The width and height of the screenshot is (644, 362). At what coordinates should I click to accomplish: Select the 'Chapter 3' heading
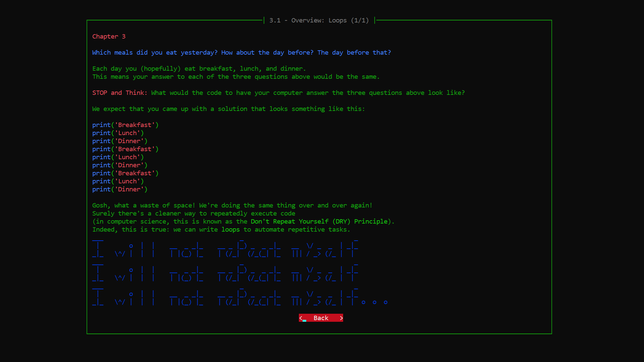pos(109,36)
